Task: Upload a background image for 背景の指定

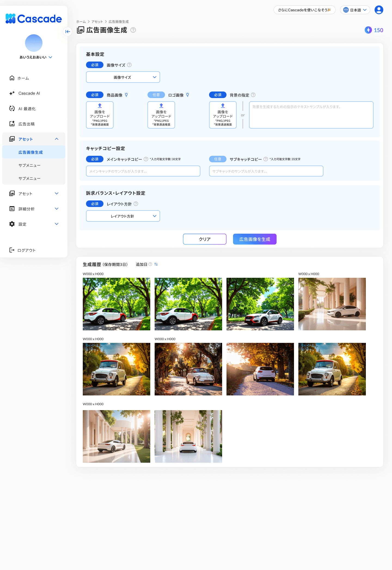Action: pyautogui.click(x=223, y=115)
